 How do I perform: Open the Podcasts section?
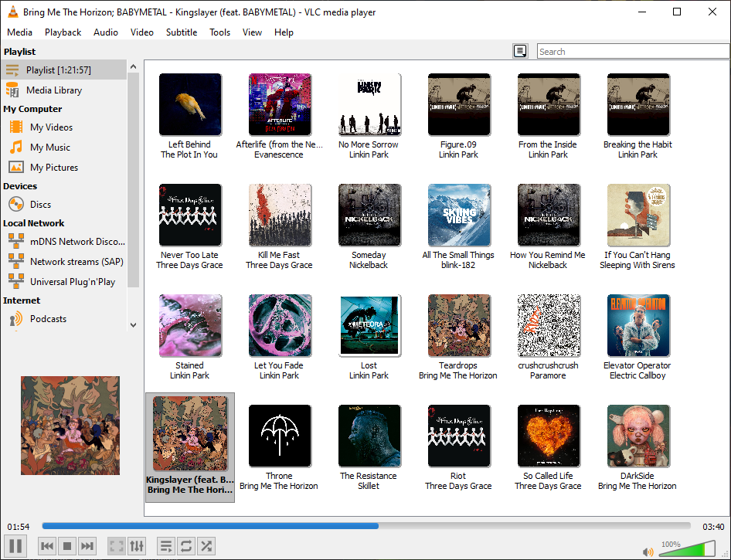click(48, 318)
